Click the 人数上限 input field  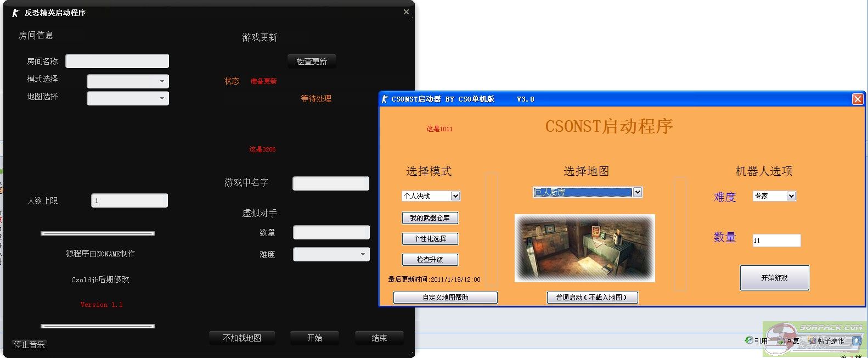(129, 200)
